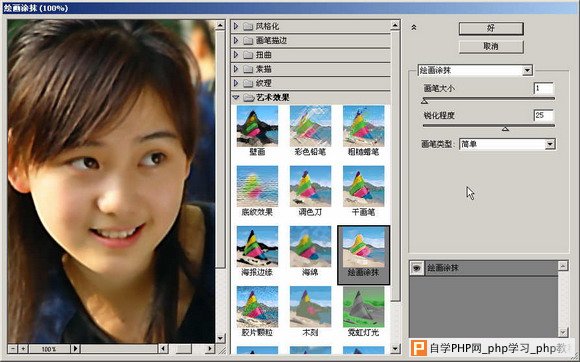This screenshot has width=580, height=362.
Task: Click the 锐化程度 slider handle
Action: pyautogui.click(x=505, y=129)
